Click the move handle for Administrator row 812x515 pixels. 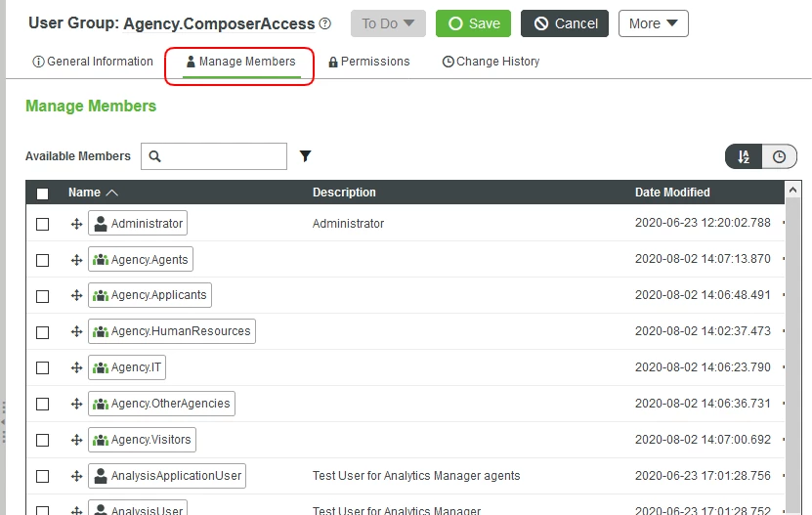(76, 224)
